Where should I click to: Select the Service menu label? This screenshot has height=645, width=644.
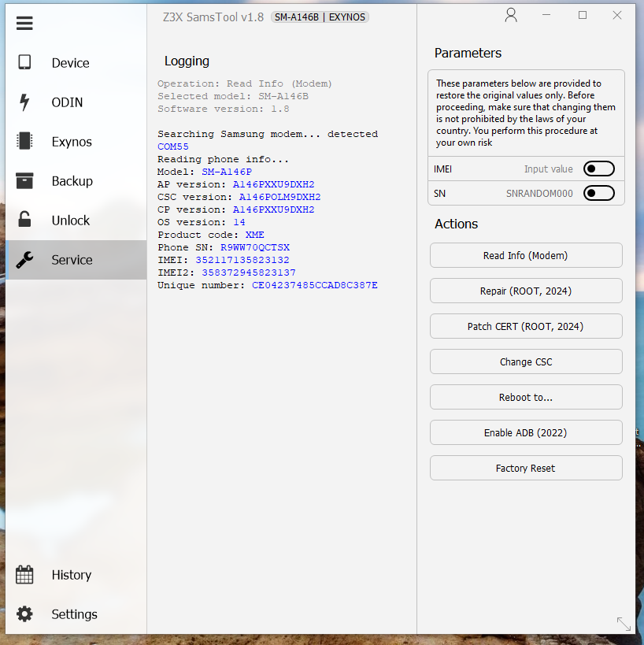pos(72,260)
